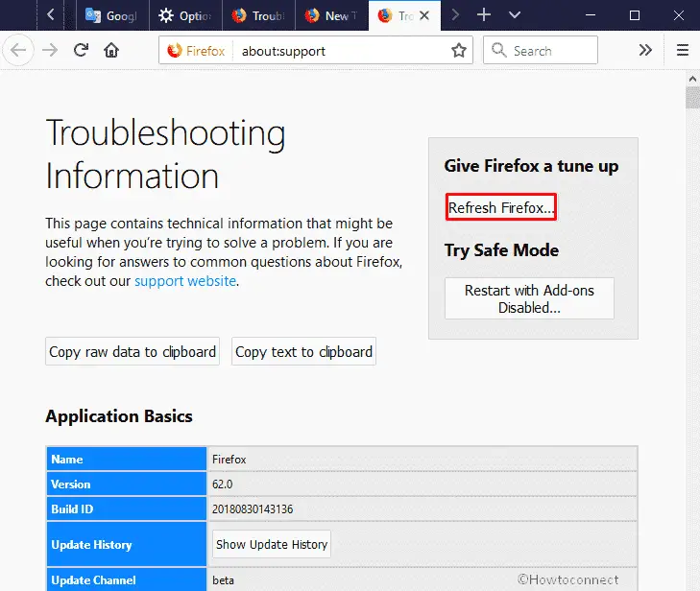Viewport: 700px width, 591px height.
Task: Switch to the first Troubleshooting tab
Action: pos(258,15)
